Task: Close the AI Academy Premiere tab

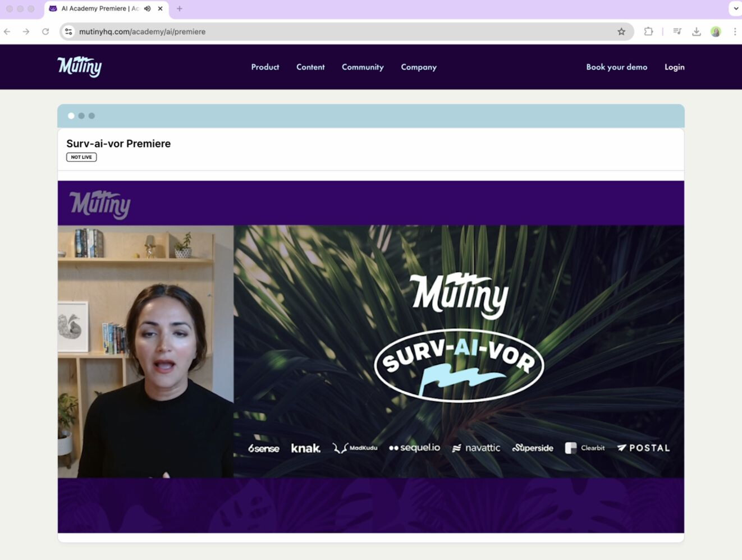Action: click(x=160, y=8)
